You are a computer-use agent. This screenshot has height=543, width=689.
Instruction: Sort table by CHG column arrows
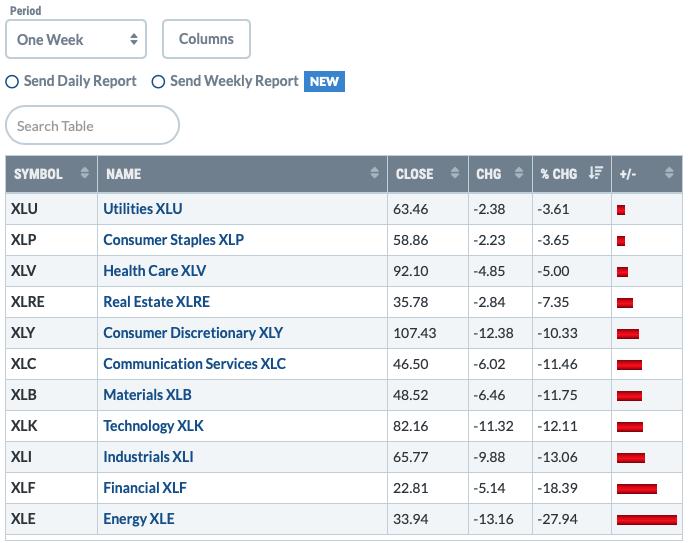coord(519,173)
